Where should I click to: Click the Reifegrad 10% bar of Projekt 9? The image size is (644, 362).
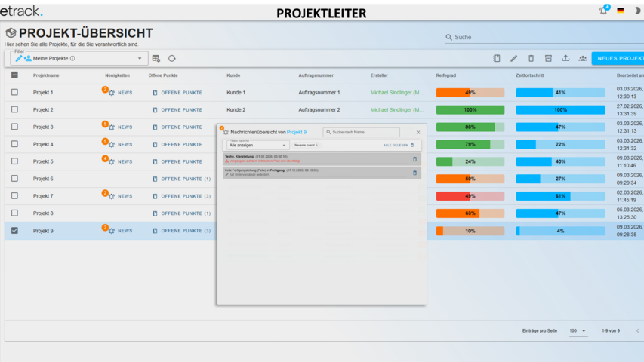click(470, 231)
